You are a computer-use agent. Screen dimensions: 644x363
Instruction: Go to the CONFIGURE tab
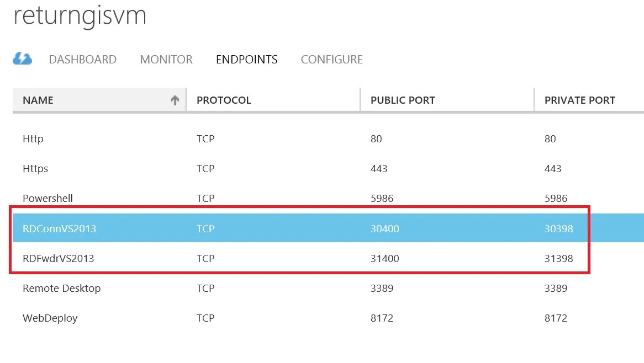331,60
